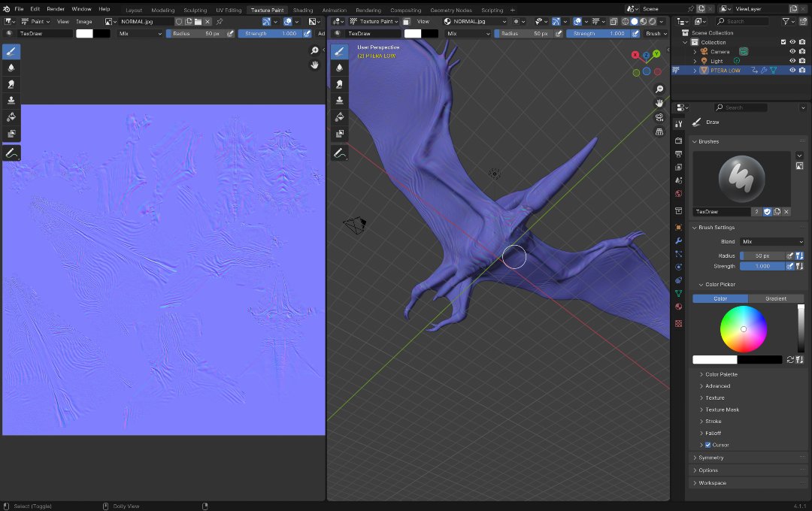Select the Mask tool in the 3D viewport toolbar
Screen dimensions: 812x511
tap(339, 134)
